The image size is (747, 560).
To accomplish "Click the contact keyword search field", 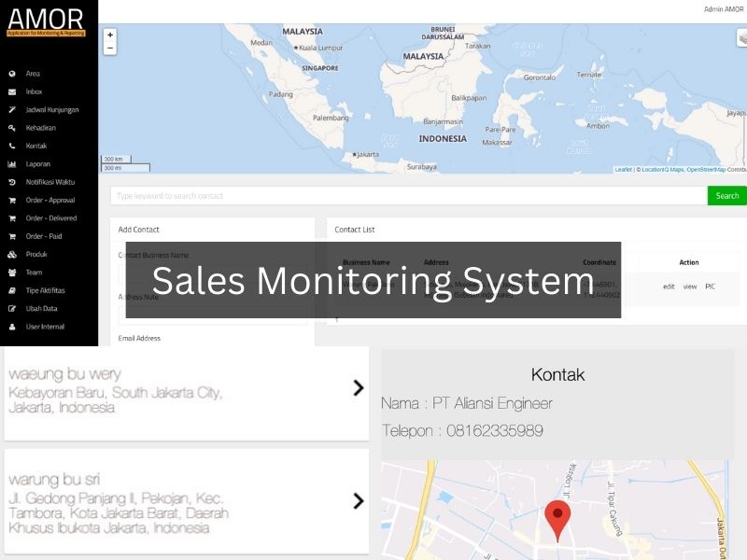I will point(408,196).
